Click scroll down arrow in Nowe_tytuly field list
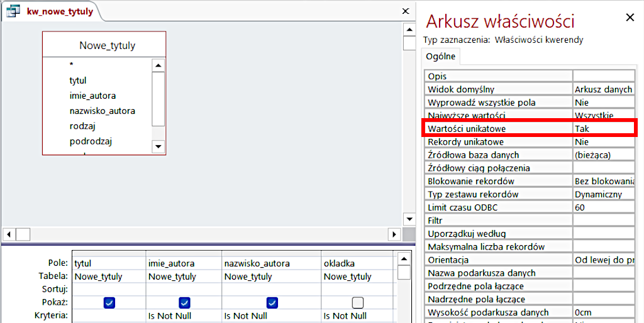644x323 pixels. point(158,146)
